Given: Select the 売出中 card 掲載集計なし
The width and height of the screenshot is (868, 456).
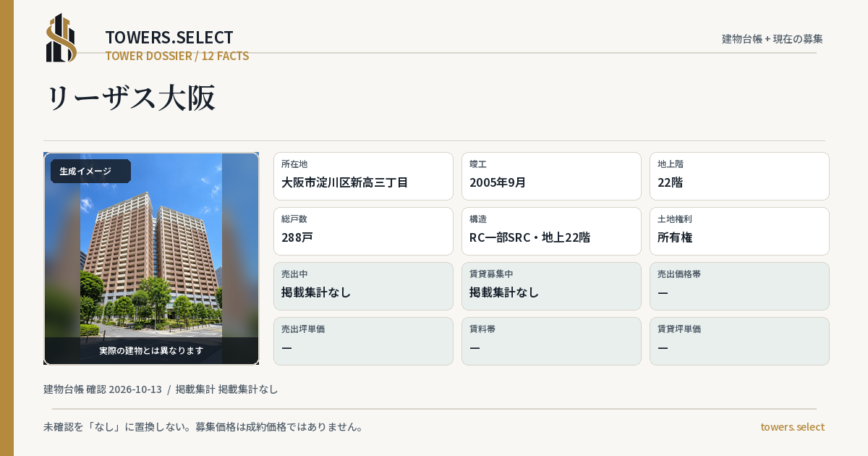Looking at the screenshot, I should click(363, 286).
